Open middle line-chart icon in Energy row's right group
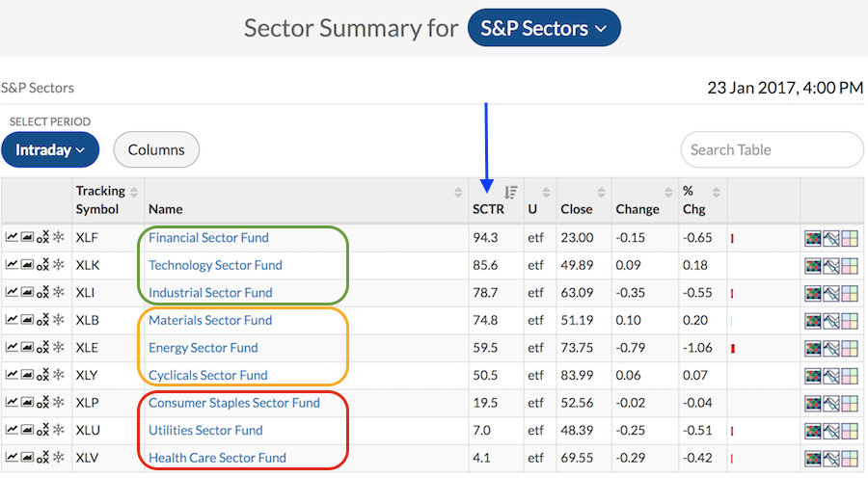 tap(831, 348)
